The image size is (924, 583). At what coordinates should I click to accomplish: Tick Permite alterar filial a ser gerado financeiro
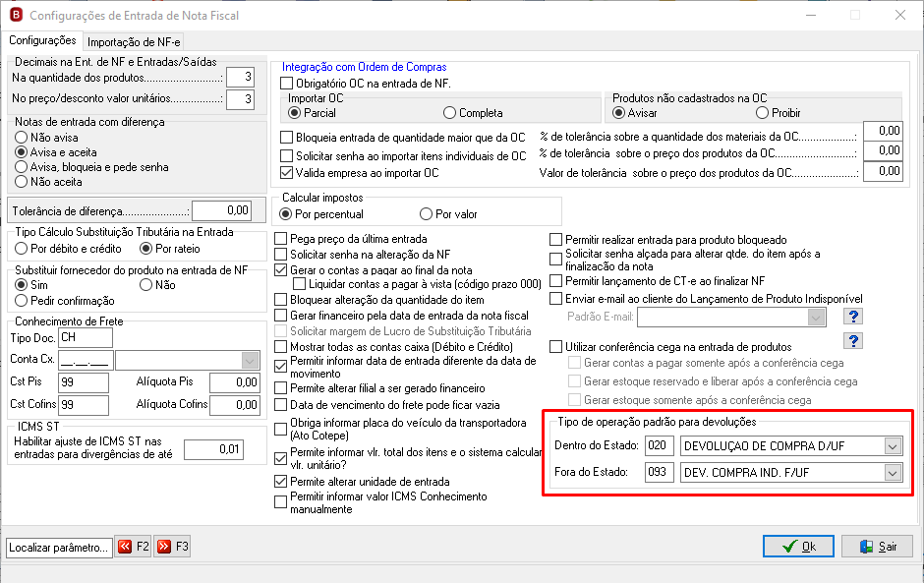(x=280, y=388)
